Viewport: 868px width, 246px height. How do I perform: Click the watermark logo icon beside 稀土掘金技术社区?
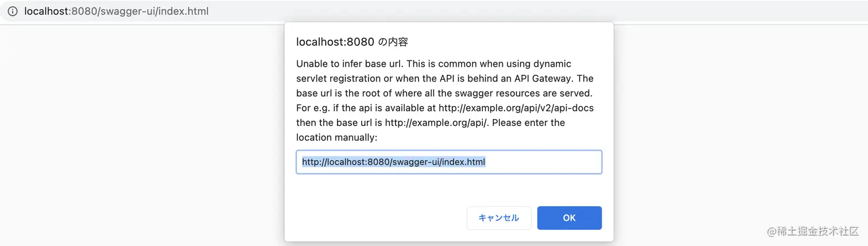(x=771, y=231)
